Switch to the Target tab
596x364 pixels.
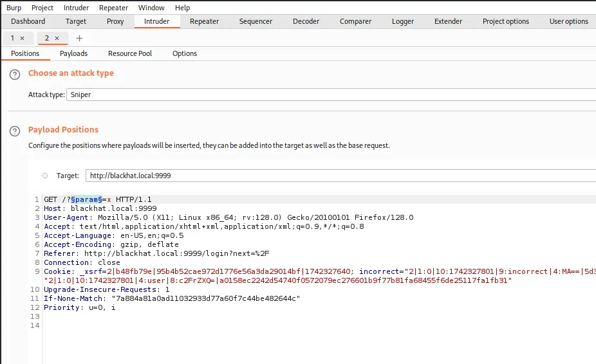[76, 21]
